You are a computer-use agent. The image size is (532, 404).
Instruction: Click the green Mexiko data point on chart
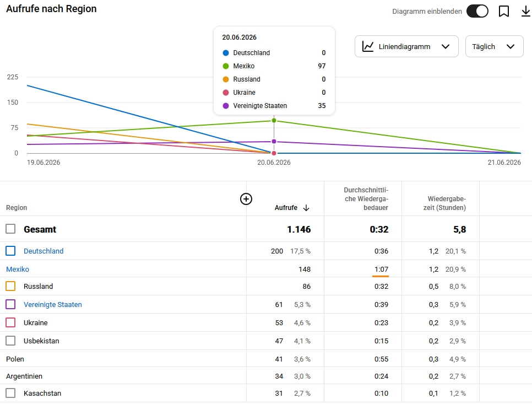(x=274, y=121)
